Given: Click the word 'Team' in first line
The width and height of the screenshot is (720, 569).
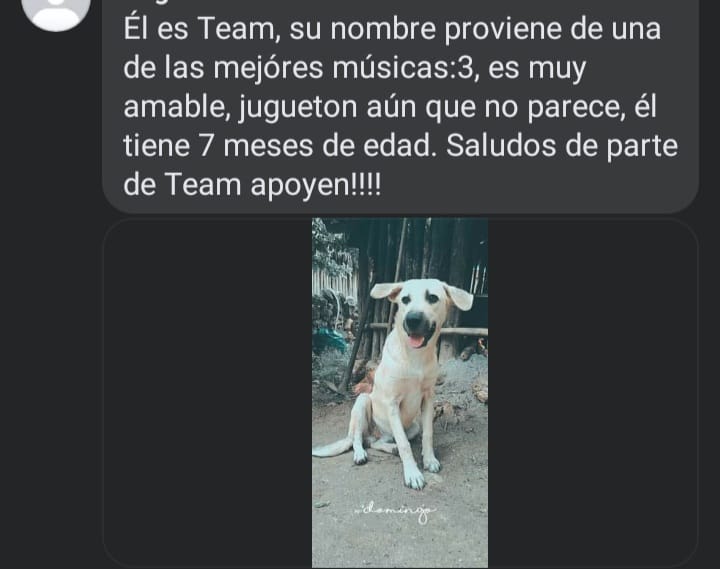Looking at the screenshot, I should pos(238,28).
